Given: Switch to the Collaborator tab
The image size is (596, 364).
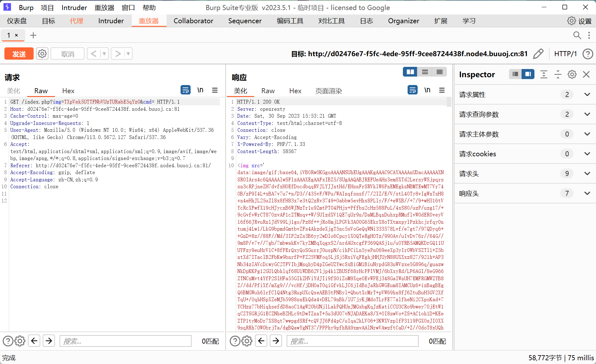Looking at the screenshot, I should tap(193, 21).
